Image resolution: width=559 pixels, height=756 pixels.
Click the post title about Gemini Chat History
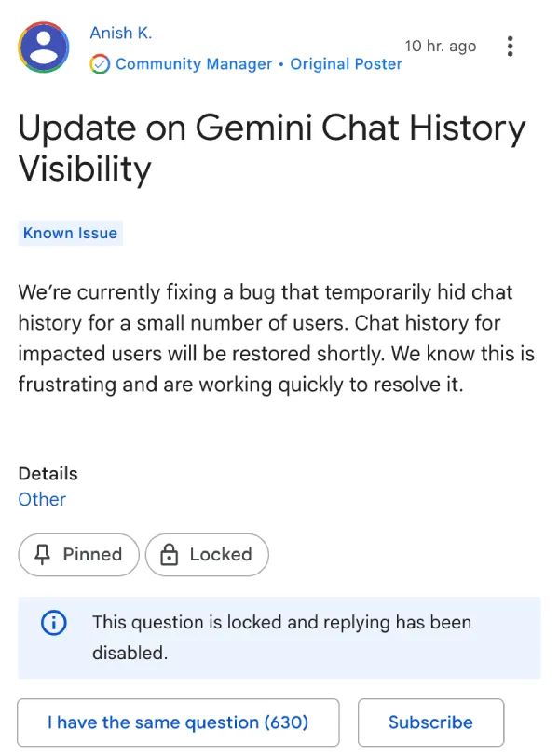[x=272, y=148]
